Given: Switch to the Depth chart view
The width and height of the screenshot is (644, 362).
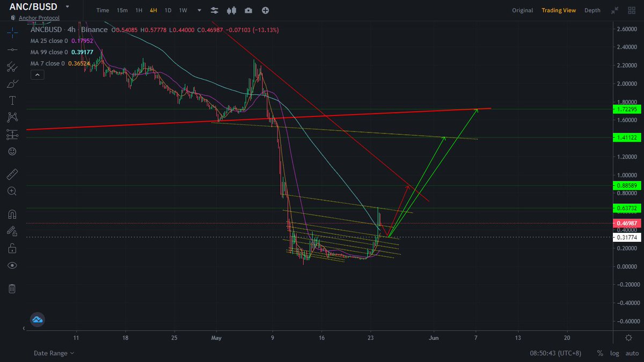Looking at the screenshot, I should [592, 10].
